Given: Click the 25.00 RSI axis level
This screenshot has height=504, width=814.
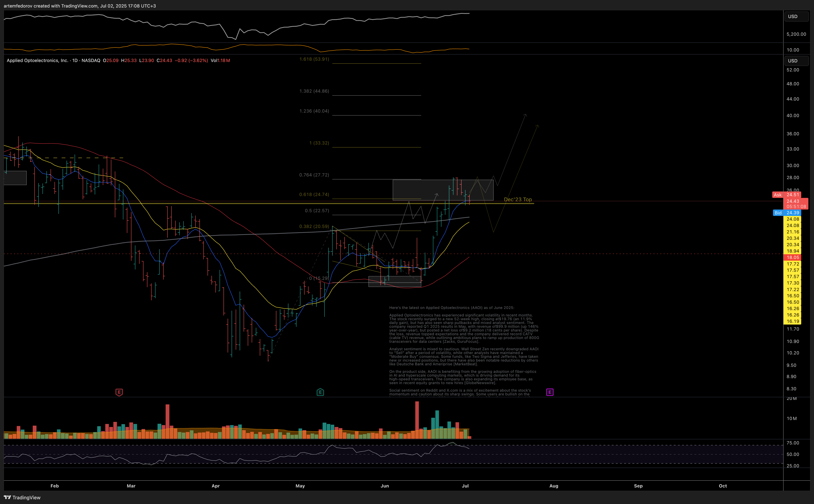Looking at the screenshot, I should (793, 466).
